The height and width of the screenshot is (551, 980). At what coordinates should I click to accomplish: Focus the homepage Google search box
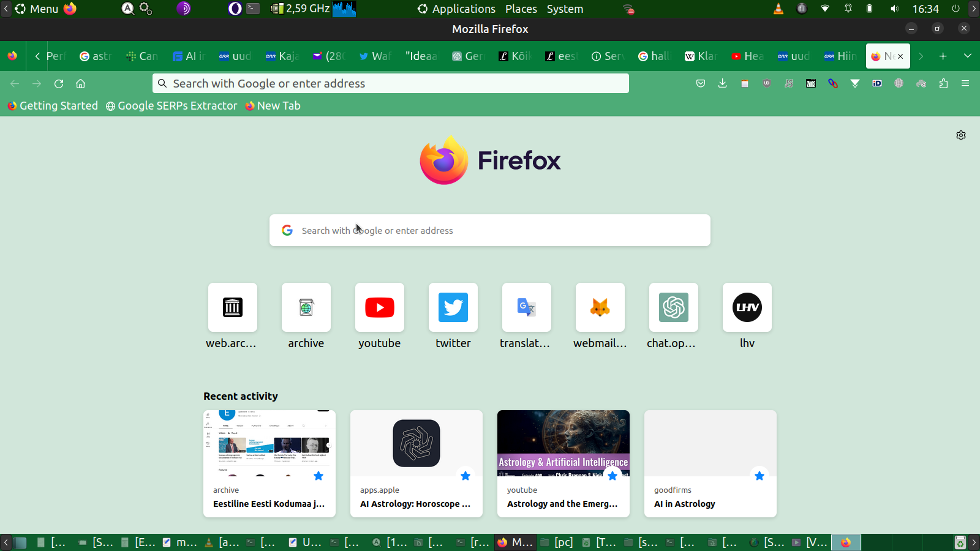[x=490, y=230]
